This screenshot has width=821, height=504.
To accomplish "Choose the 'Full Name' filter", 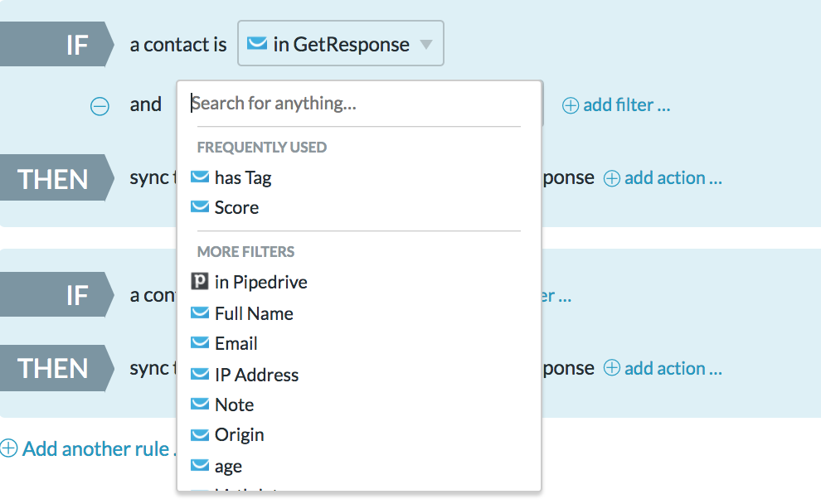I will click(x=254, y=313).
